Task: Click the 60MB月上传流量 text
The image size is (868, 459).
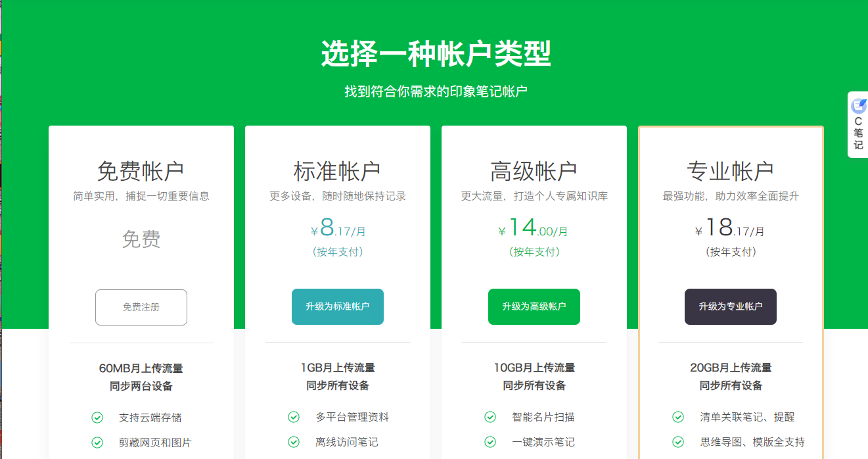Action: click(x=141, y=368)
